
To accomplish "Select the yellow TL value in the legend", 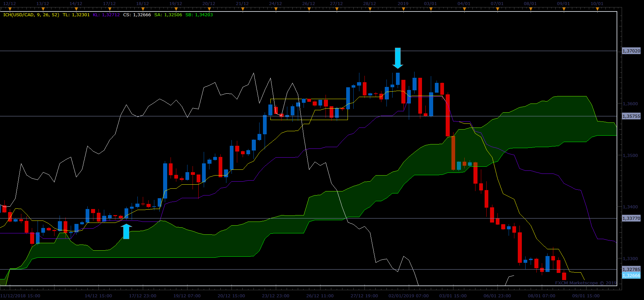I will [76, 15].
